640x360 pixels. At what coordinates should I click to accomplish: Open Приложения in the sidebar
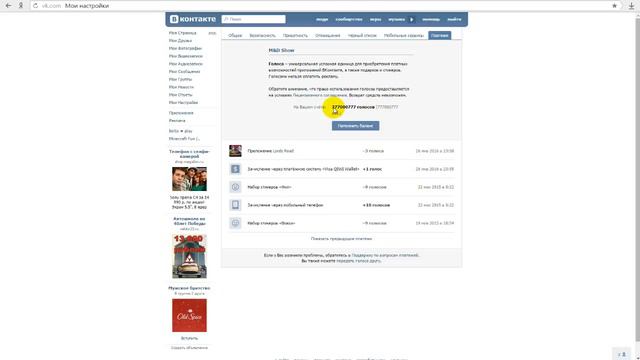click(181, 113)
